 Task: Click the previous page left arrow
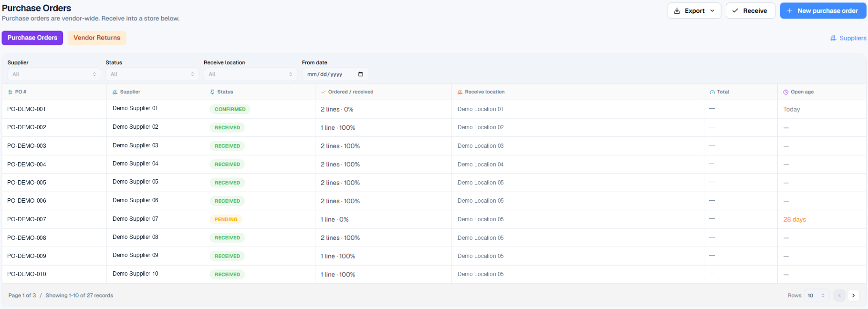(839, 296)
